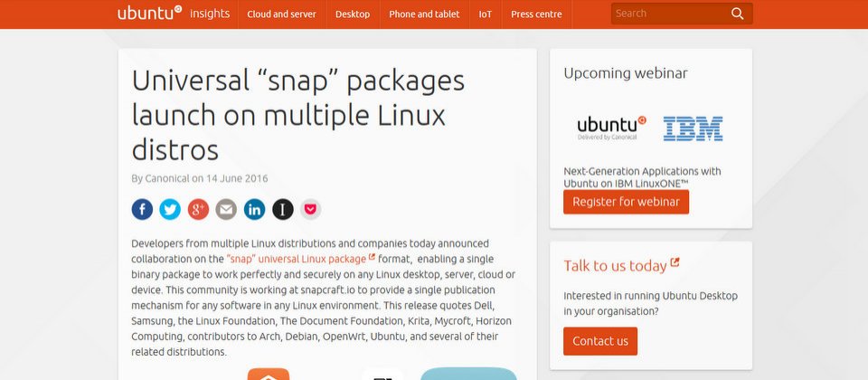Open the Desktop section
868x380 pixels.
(x=353, y=14)
